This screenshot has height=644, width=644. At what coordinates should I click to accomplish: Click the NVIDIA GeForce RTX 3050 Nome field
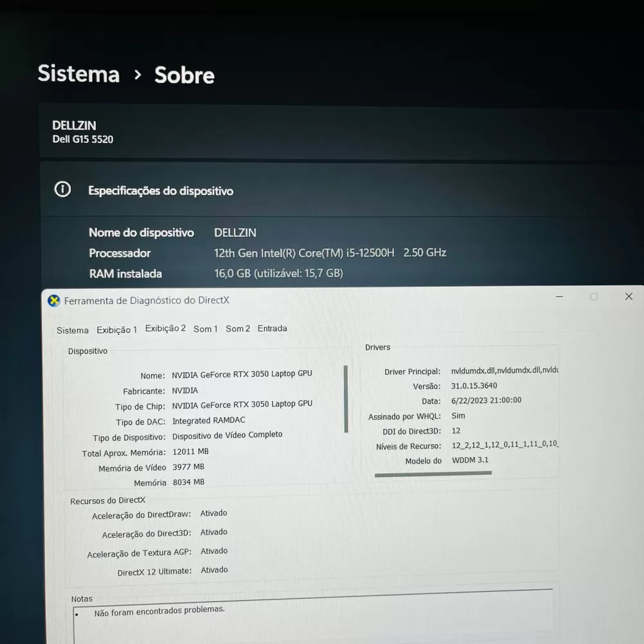pos(242,374)
